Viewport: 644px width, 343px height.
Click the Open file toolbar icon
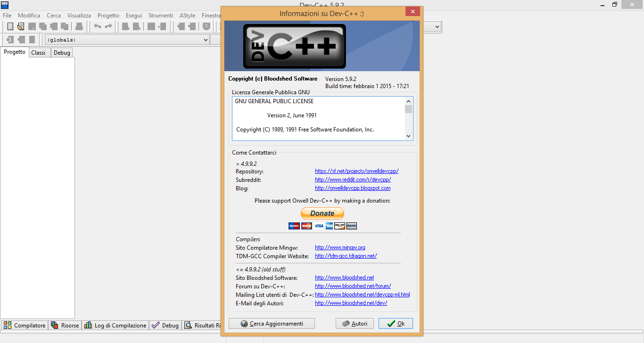[x=21, y=26]
